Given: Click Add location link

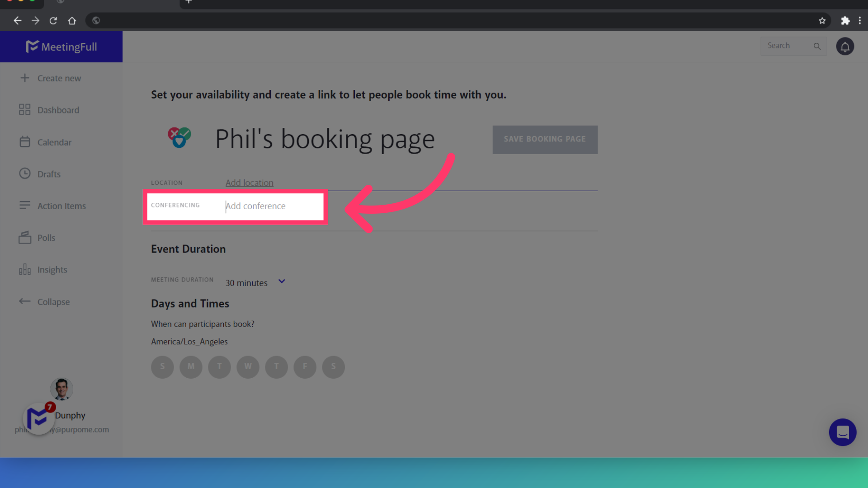Looking at the screenshot, I should (x=249, y=183).
